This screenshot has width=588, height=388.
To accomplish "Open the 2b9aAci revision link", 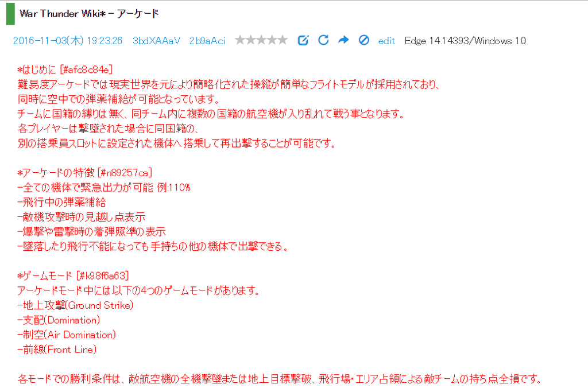I will (x=207, y=41).
